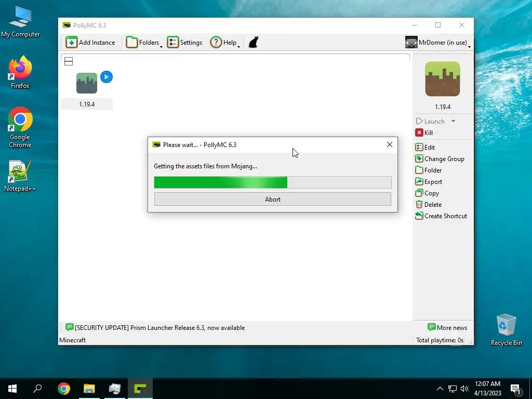
Task: Click Export in the sidebar
Action: [x=429, y=182]
